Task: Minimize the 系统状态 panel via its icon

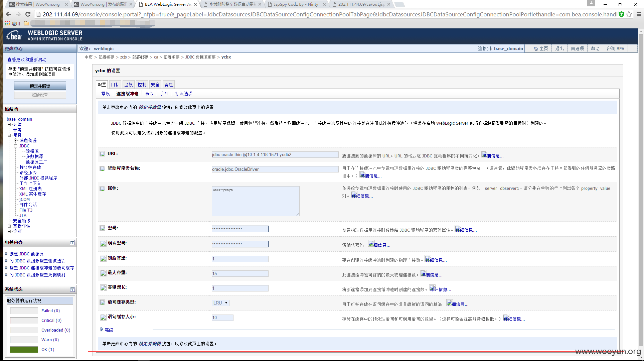Action: tap(72, 289)
